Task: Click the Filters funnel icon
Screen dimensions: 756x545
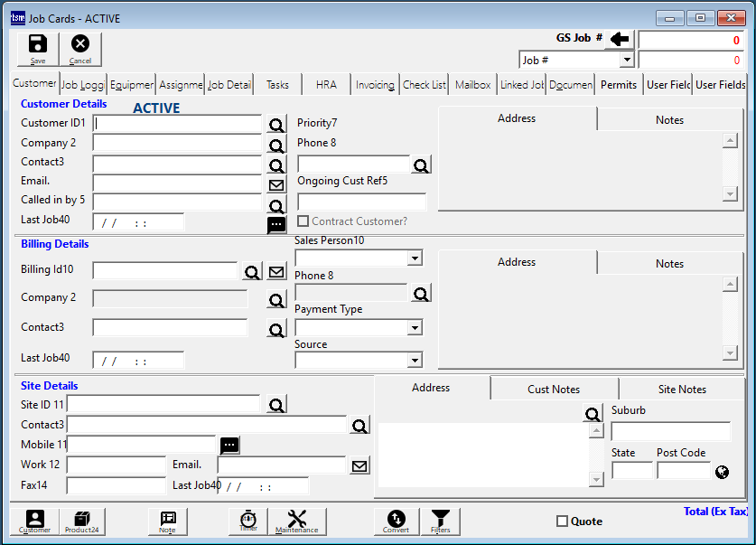Action: (440, 521)
